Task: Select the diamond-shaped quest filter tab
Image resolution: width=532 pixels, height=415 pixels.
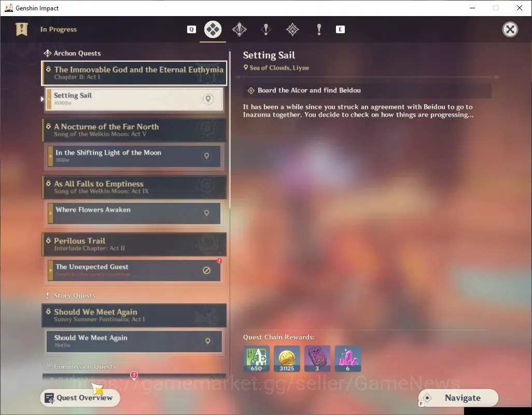Action: coord(292,30)
